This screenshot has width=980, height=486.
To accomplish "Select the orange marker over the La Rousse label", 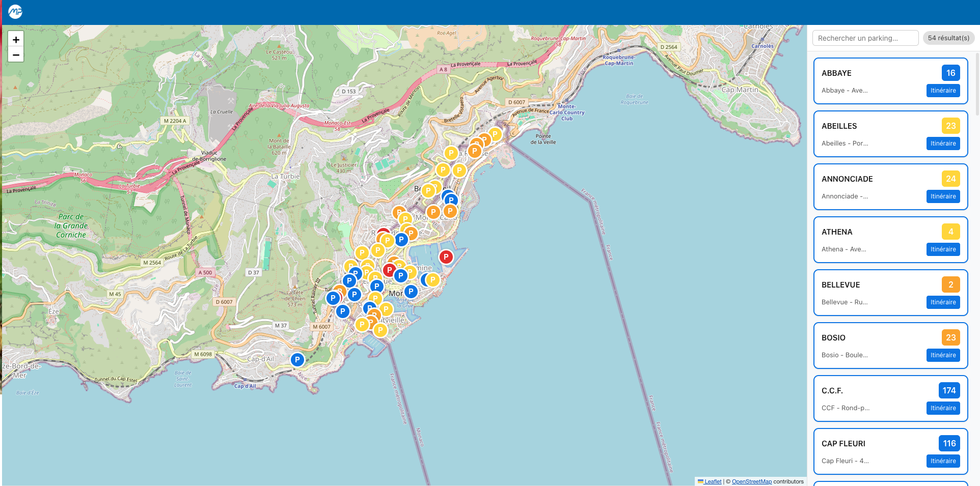I will click(475, 151).
